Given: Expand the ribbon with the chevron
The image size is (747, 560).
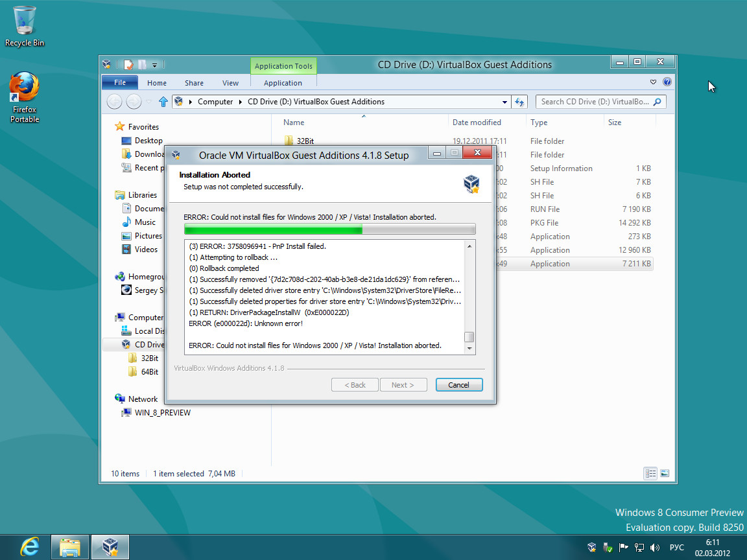Looking at the screenshot, I should point(653,82).
